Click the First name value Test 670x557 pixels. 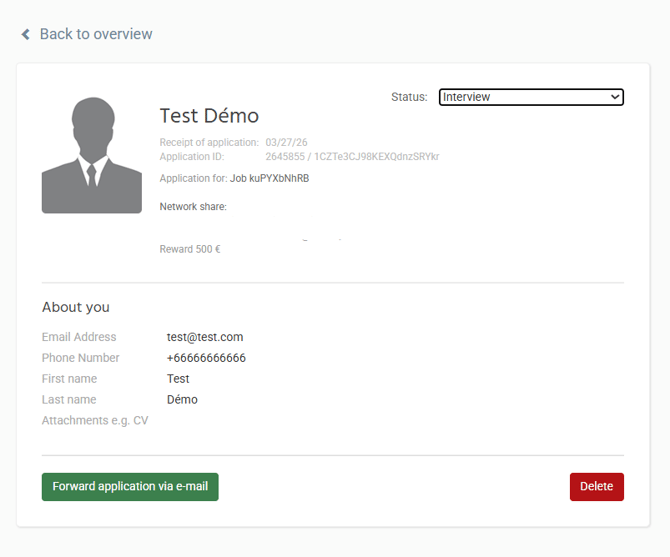tap(178, 379)
